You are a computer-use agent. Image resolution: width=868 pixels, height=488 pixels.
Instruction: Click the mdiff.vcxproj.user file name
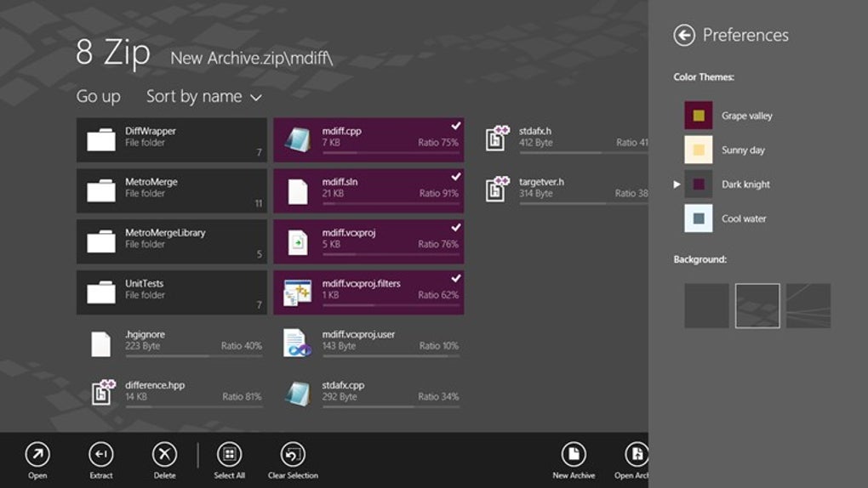(359, 334)
